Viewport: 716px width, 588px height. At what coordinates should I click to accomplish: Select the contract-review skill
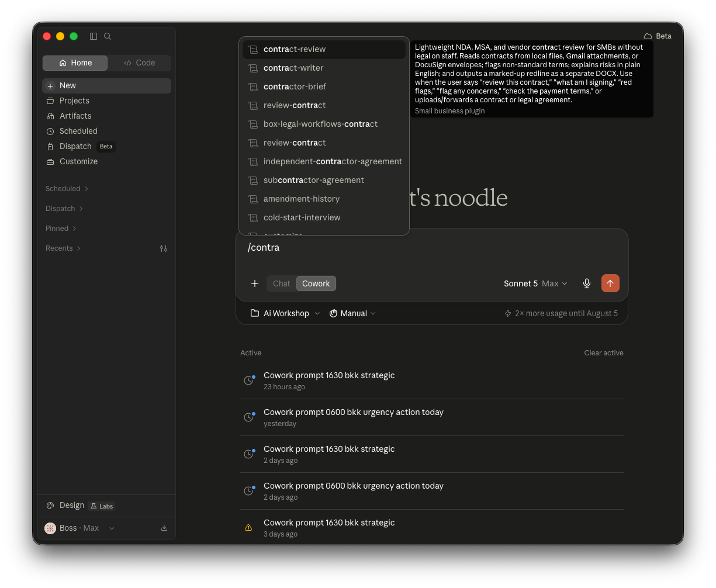point(324,49)
